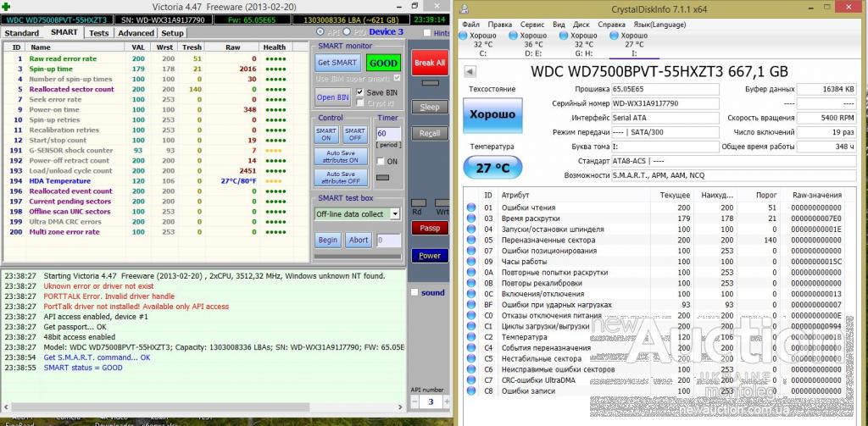
Task: Open the Вид menu
Action: pos(559,25)
